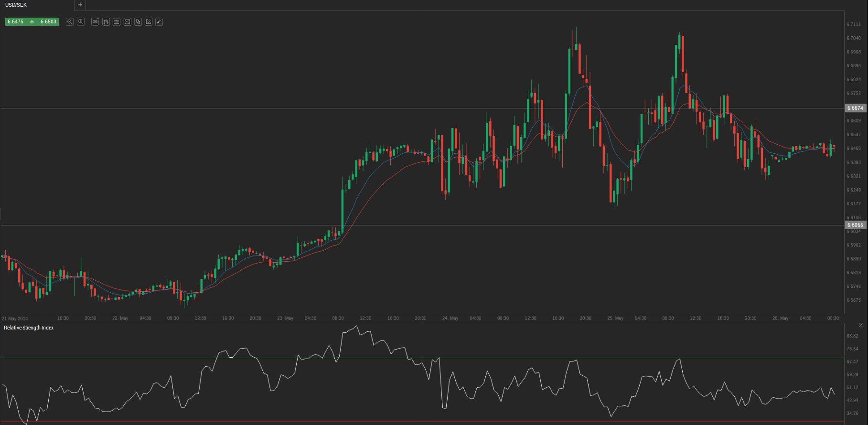This screenshot has height=425, width=868.
Task: Click the framed line chart icon
Action: pyautogui.click(x=128, y=22)
